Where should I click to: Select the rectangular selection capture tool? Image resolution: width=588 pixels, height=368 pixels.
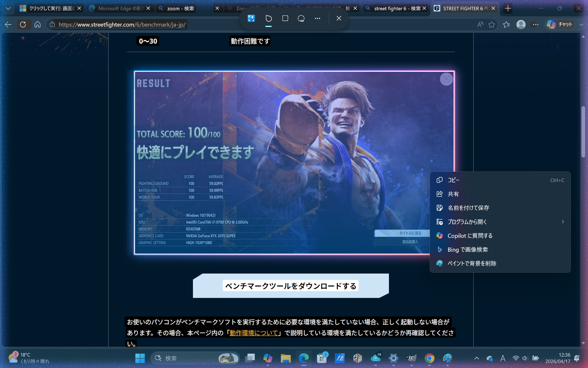pyautogui.click(x=285, y=18)
